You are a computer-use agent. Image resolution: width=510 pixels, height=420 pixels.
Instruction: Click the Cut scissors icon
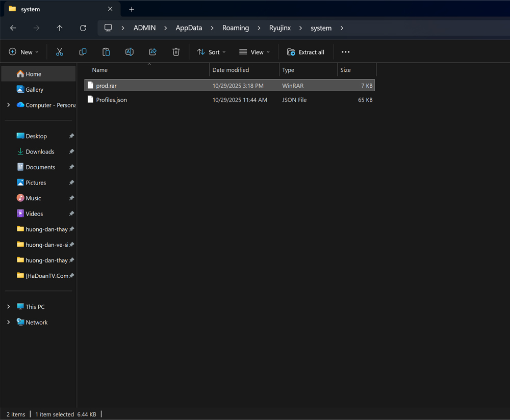pyautogui.click(x=60, y=52)
